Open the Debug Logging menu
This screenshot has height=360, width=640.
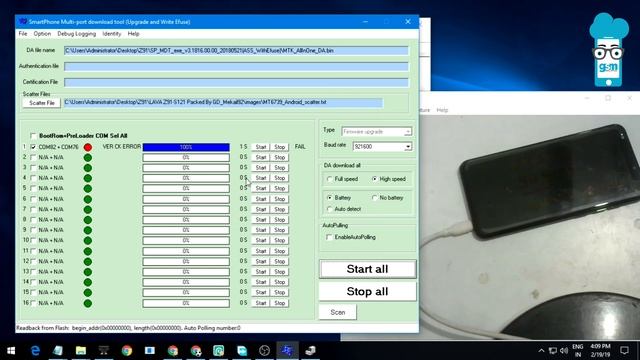coord(76,34)
